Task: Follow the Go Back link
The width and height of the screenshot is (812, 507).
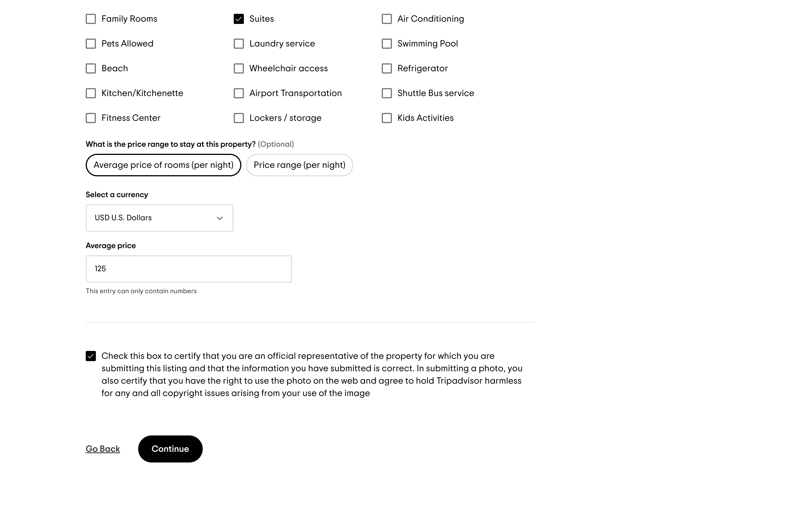Action: pos(103,449)
